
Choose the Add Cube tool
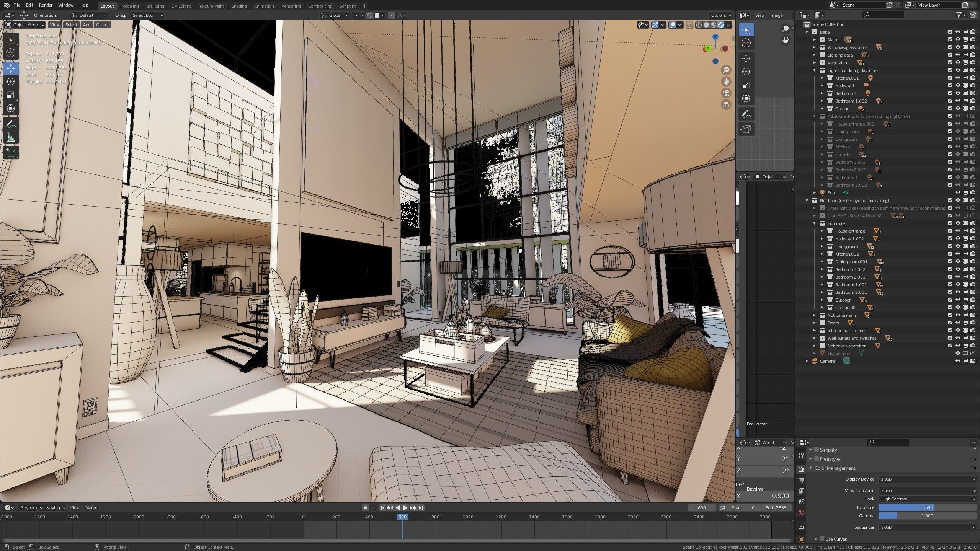coord(11,153)
